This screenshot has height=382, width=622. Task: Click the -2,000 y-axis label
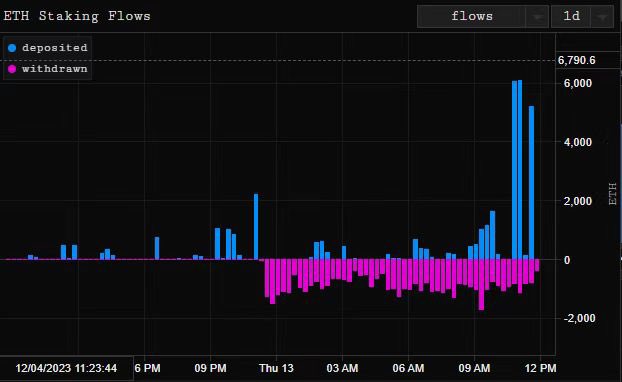click(579, 318)
